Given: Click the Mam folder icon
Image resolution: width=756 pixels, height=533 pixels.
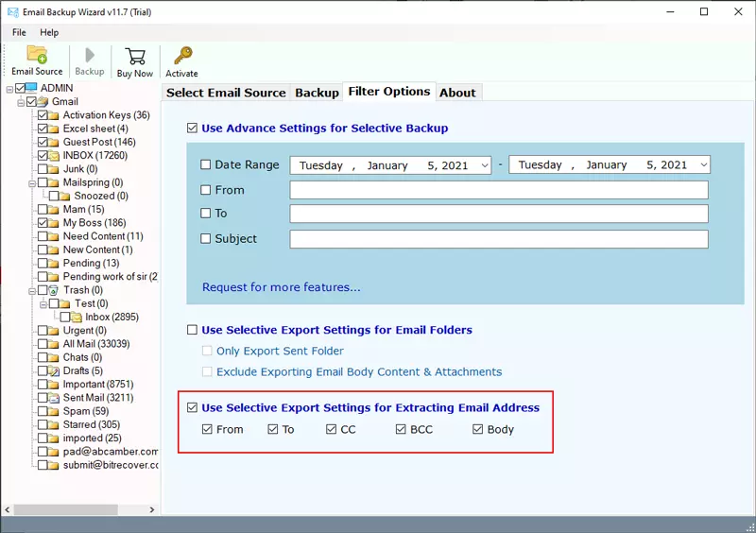Looking at the screenshot, I should tap(54, 210).
